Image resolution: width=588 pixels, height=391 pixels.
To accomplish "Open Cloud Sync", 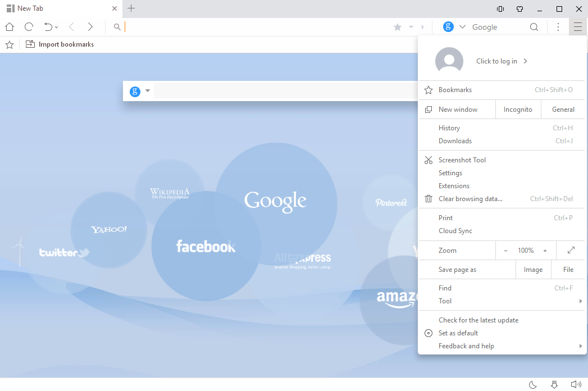I will [502, 231].
